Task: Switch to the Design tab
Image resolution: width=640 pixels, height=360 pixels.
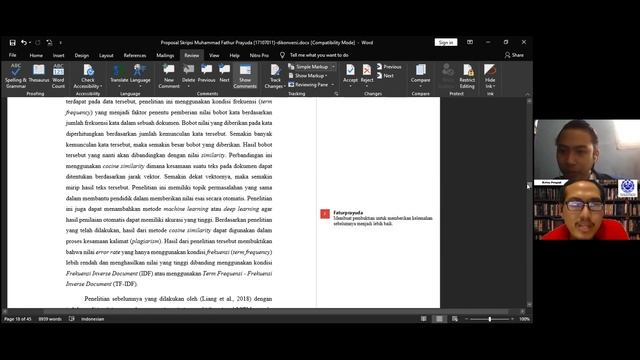Action: click(x=82, y=55)
